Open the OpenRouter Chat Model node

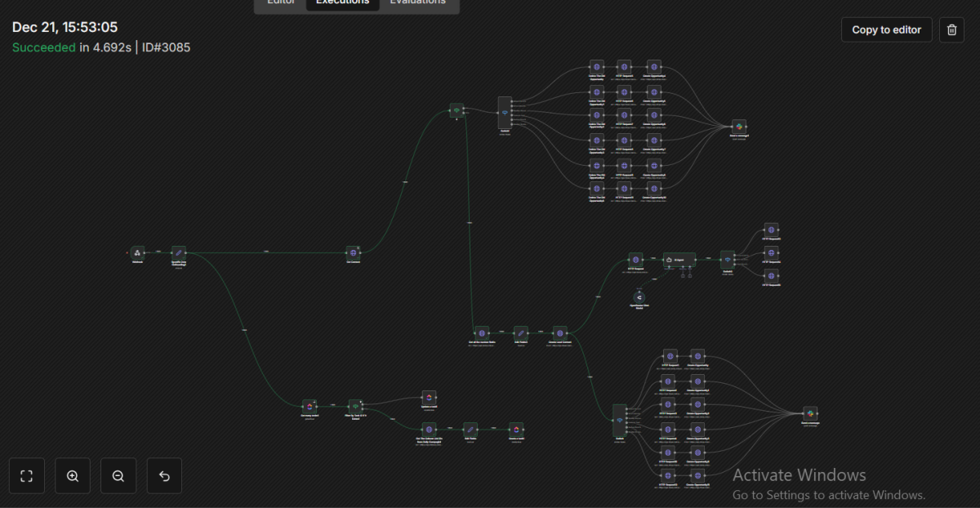pos(639,296)
